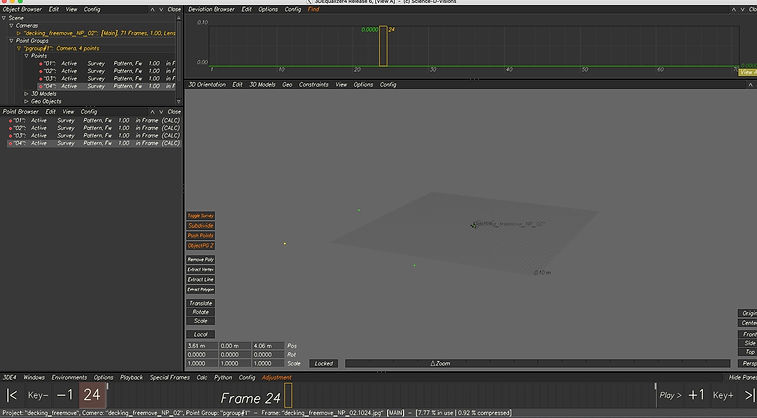Switch to Top view
Viewport: 757px width, 418px height.
point(748,352)
